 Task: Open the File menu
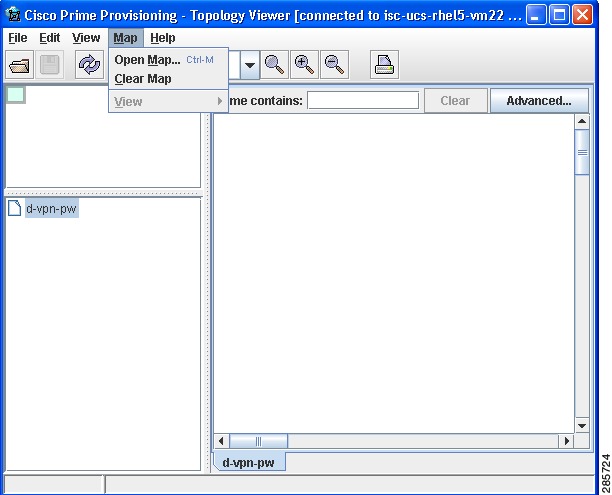pyautogui.click(x=18, y=38)
